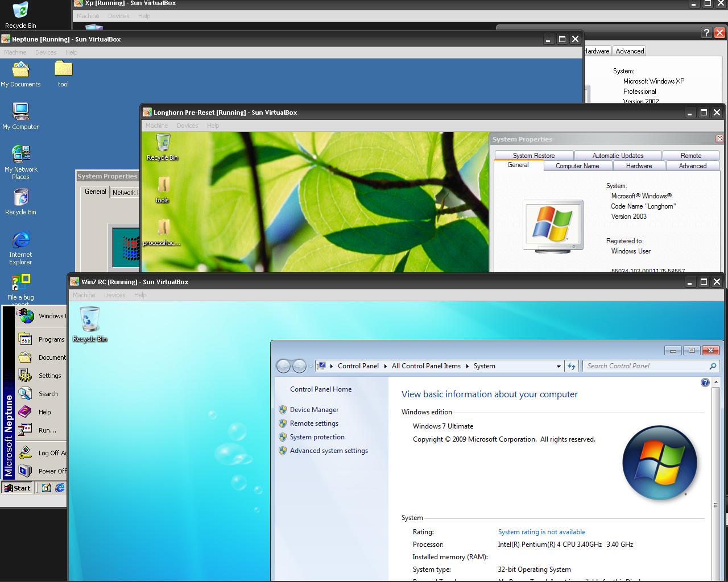Click the "Windows 7 Ultimate" edition text

[x=443, y=426]
